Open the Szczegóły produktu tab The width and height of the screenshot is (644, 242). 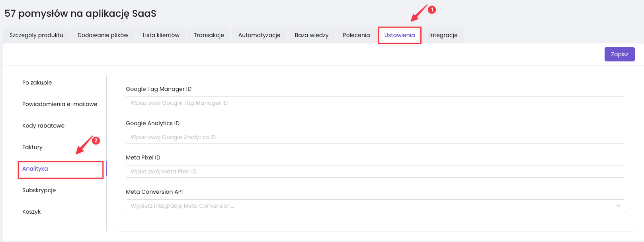(x=36, y=35)
